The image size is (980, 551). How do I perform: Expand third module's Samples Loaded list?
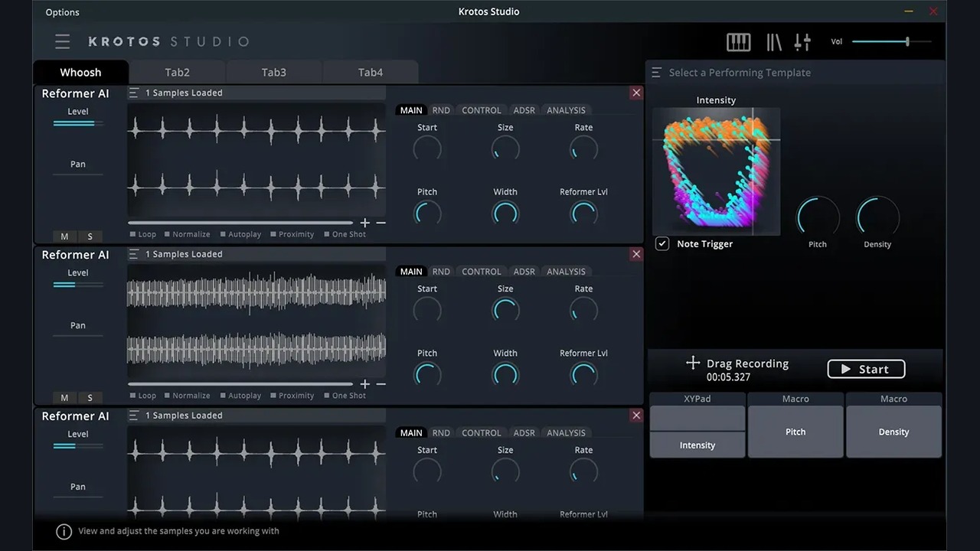point(134,416)
